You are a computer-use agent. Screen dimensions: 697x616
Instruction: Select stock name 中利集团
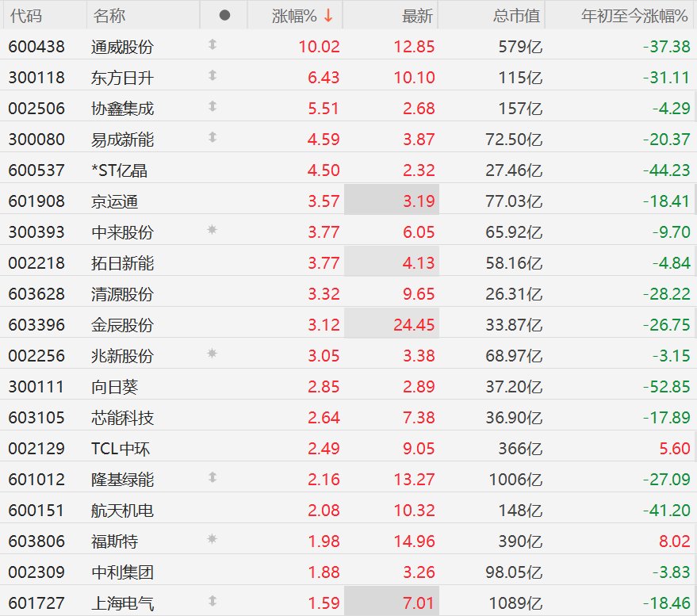122,572
